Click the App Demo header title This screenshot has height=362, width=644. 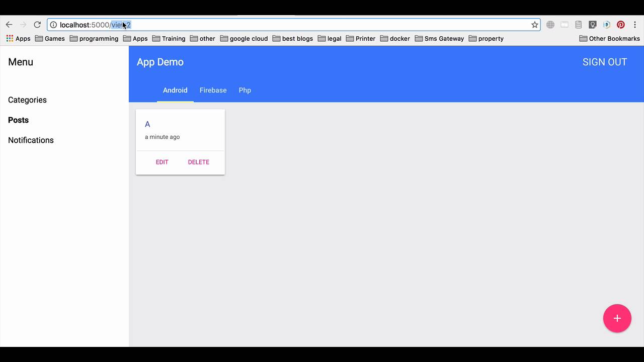coord(160,62)
